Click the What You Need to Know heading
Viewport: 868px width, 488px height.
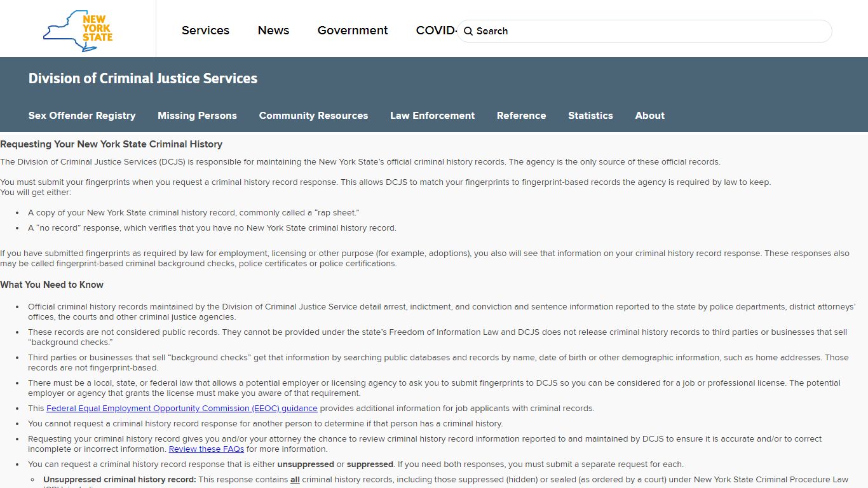pos(51,285)
